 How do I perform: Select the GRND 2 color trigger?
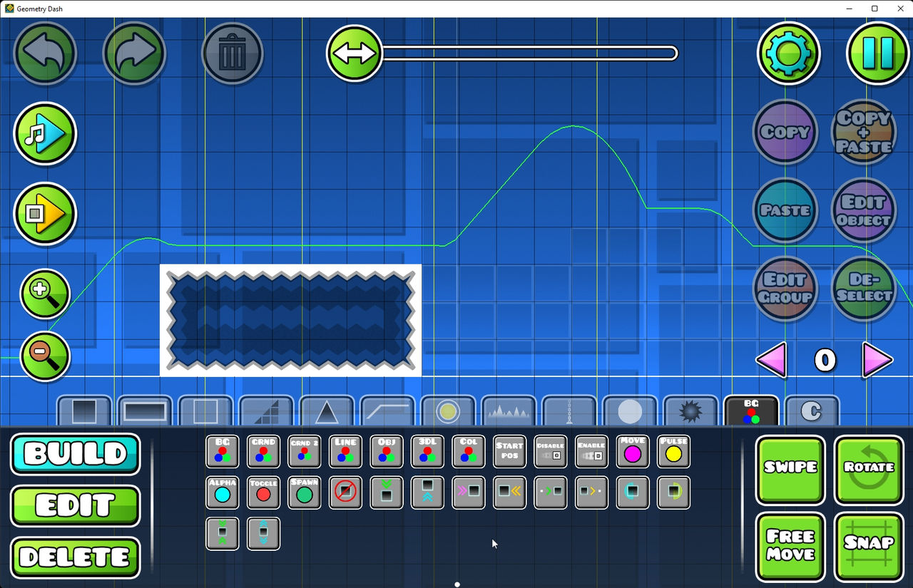[305, 451]
